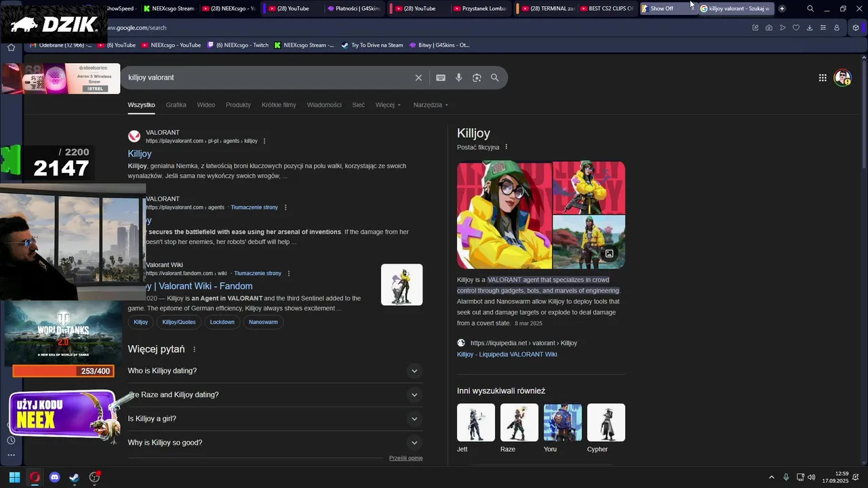Click the 'Prześlij opinię' feedback link
The width and height of the screenshot is (868, 488).
406,458
